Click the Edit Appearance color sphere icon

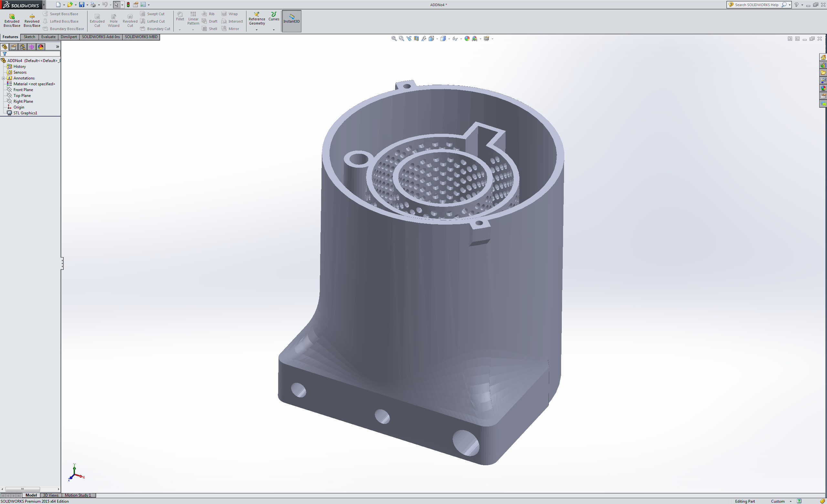[x=467, y=38]
